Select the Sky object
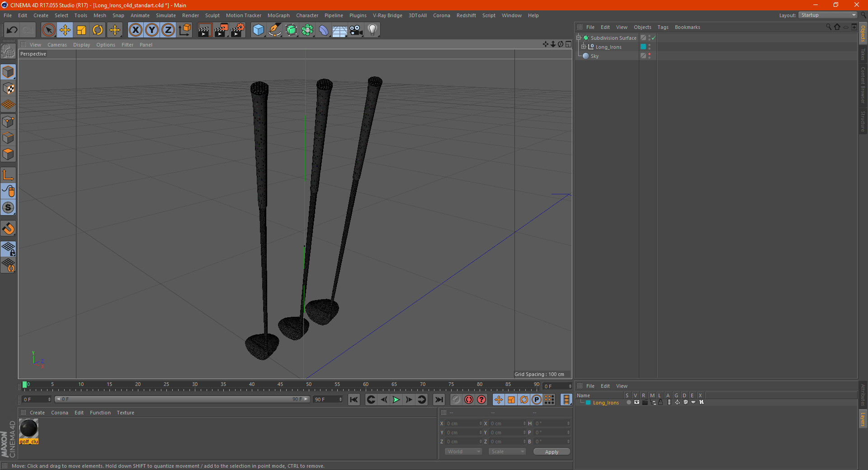The height and width of the screenshot is (470, 868). point(594,56)
